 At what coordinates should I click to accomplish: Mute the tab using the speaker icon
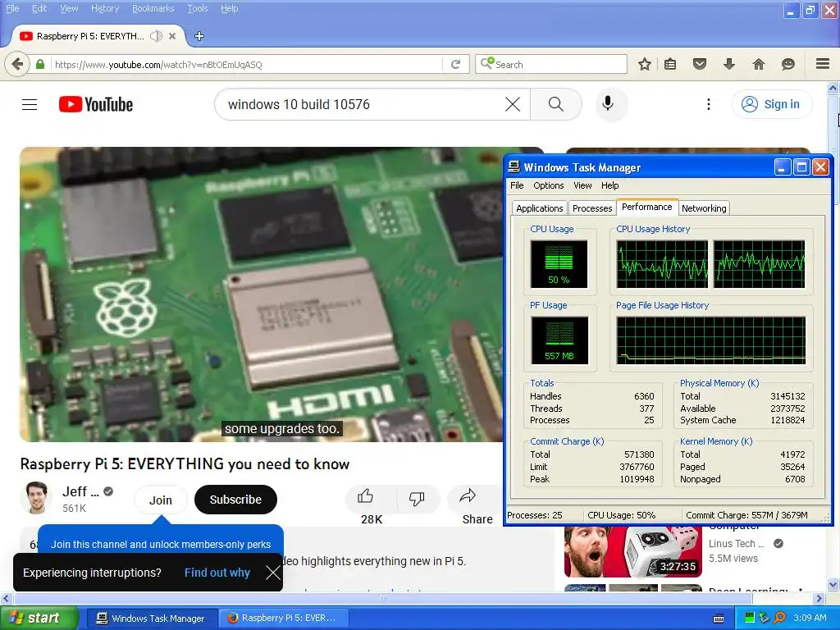click(x=156, y=36)
